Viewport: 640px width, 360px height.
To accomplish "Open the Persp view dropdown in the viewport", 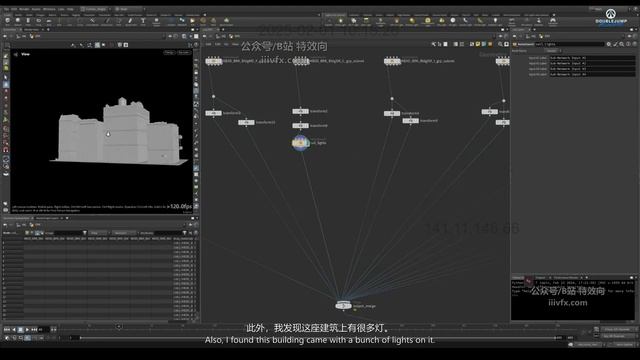I will 169,53.
